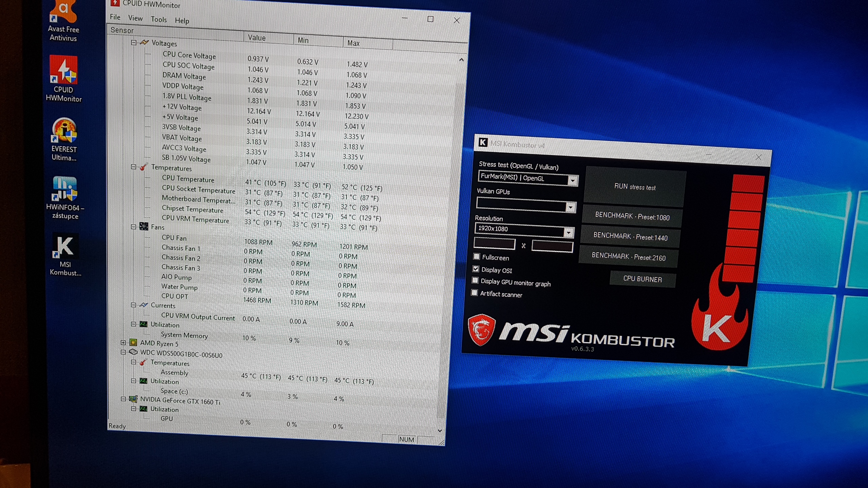Open the 1920x1080 Resolution dropdown
The height and width of the screenshot is (488, 868).
tap(569, 232)
